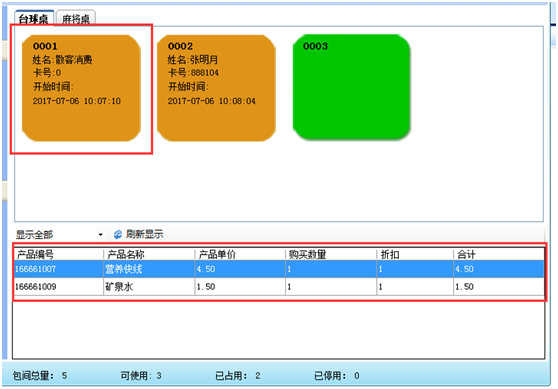
Task: Click product number 166661007 cell
Action: 36,269
